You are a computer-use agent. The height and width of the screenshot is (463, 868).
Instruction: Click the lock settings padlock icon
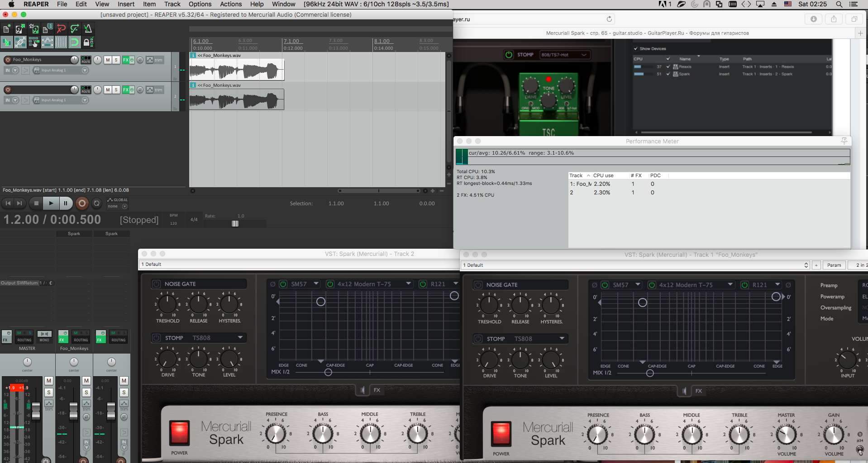click(x=87, y=43)
